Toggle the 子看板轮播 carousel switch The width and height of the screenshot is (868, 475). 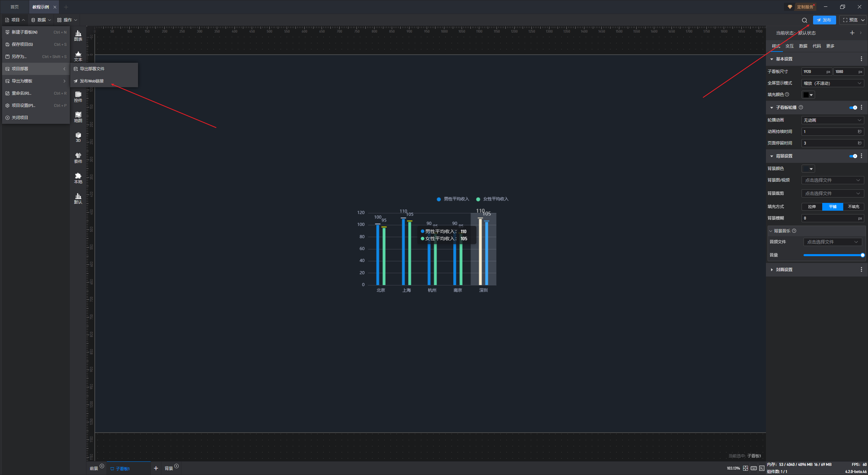853,108
